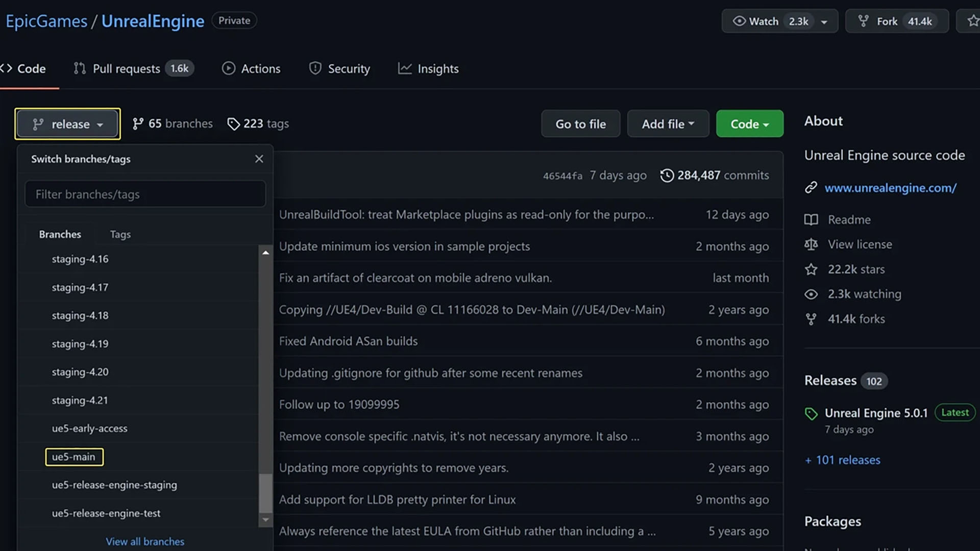Click the tag icon beside 223 tags
This screenshot has height=551, width=980.
233,124
